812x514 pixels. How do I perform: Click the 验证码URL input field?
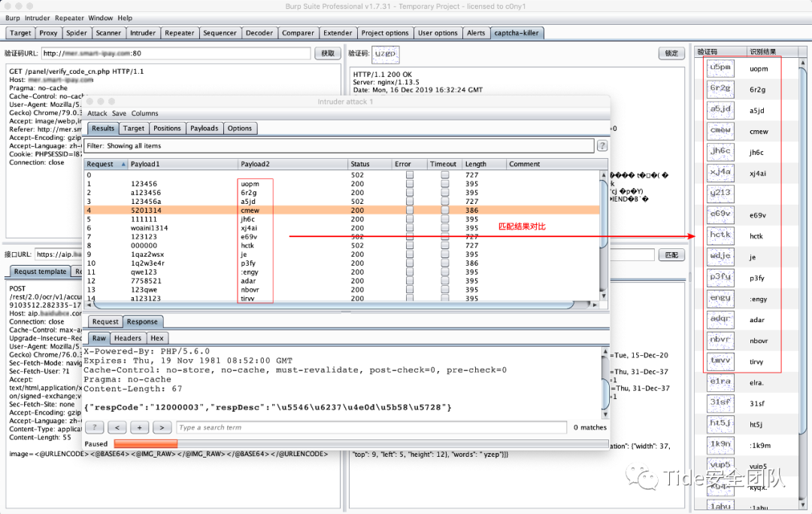(176, 53)
